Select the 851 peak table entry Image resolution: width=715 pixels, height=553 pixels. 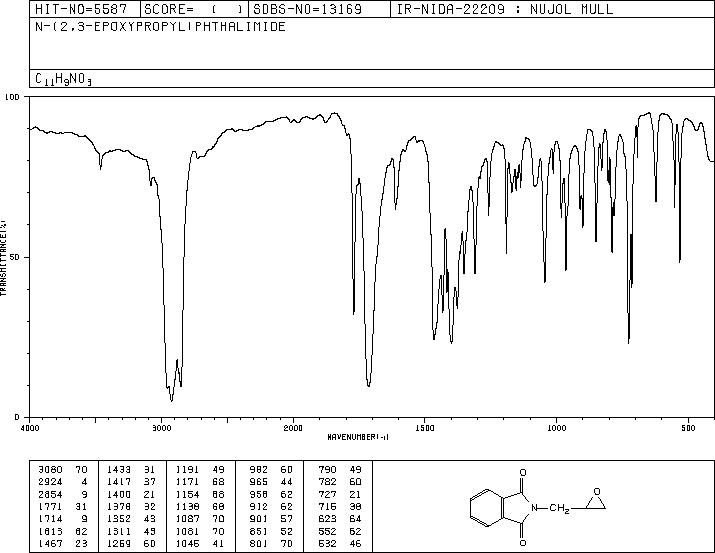[x=271, y=532]
